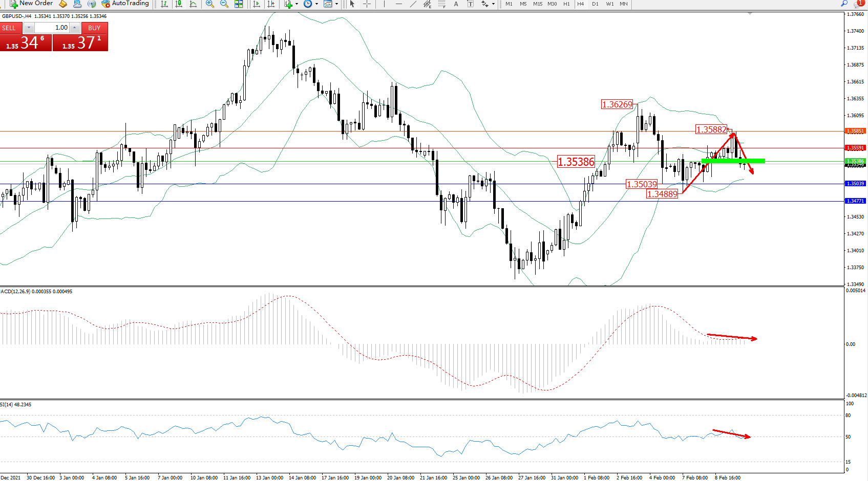Open the templates dropdown arrow
This screenshot has height=481, width=868.
pos(336,4)
